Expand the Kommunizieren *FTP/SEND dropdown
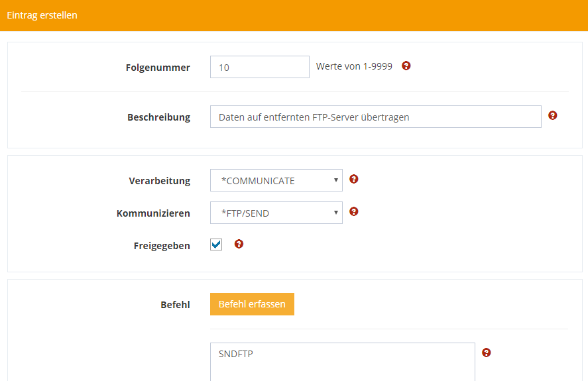The image size is (588, 381). (276, 213)
